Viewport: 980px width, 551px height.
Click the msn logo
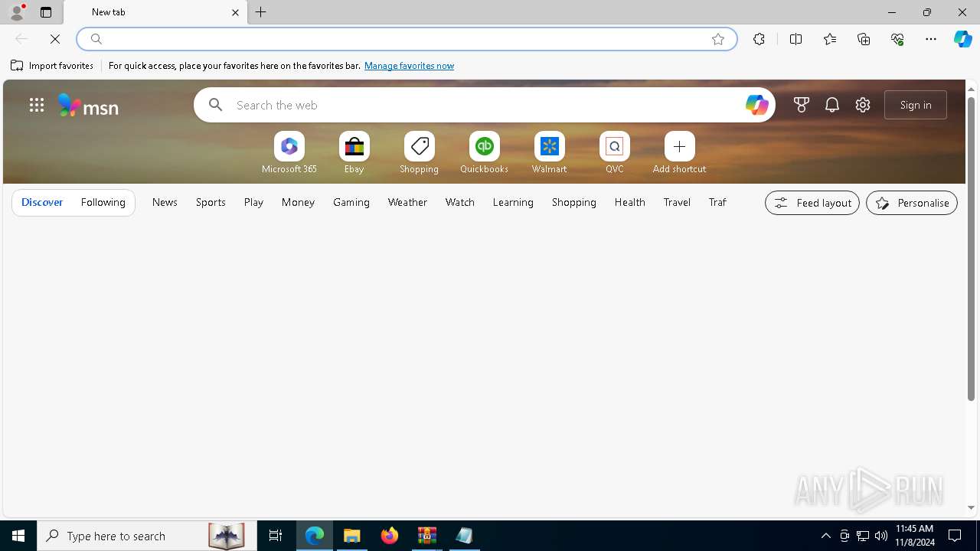89,105
